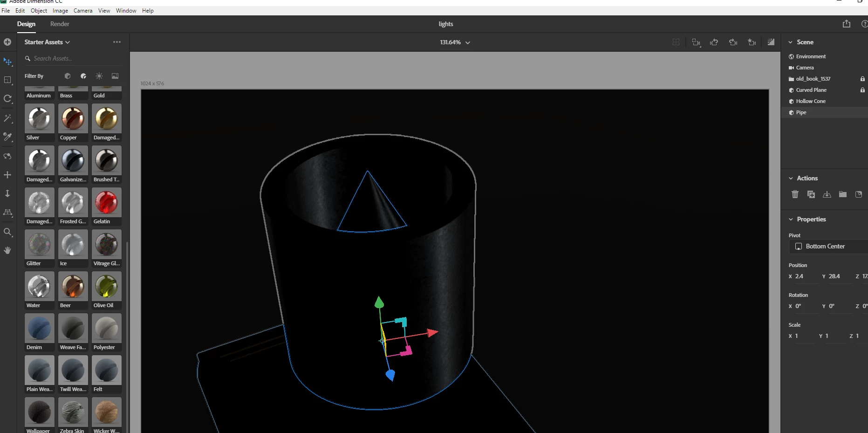Open the Window menu
This screenshot has width=868, height=433.
[x=126, y=11]
